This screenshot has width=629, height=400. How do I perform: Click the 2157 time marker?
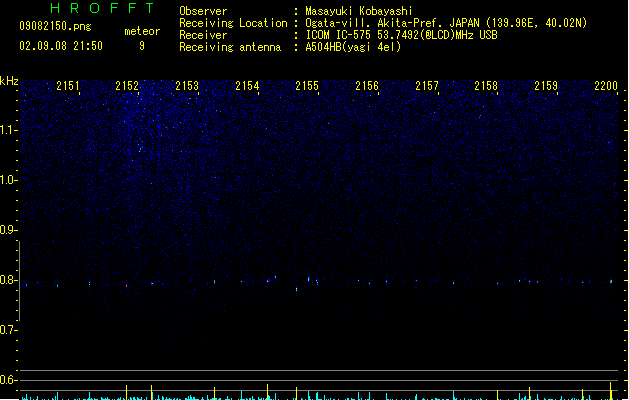coord(427,86)
